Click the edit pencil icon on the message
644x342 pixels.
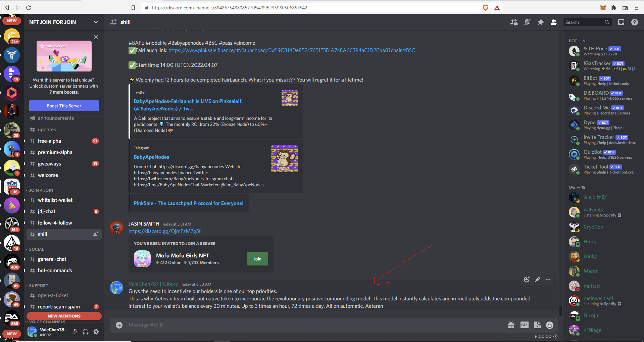click(x=537, y=279)
